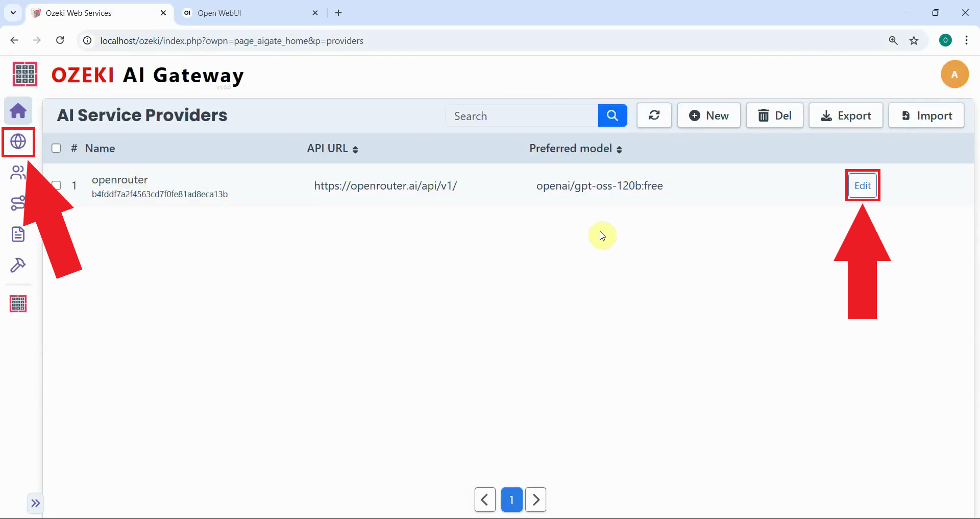Toggle the select-all checkbox in header
Viewport: 980px width, 519px height.
click(56, 148)
